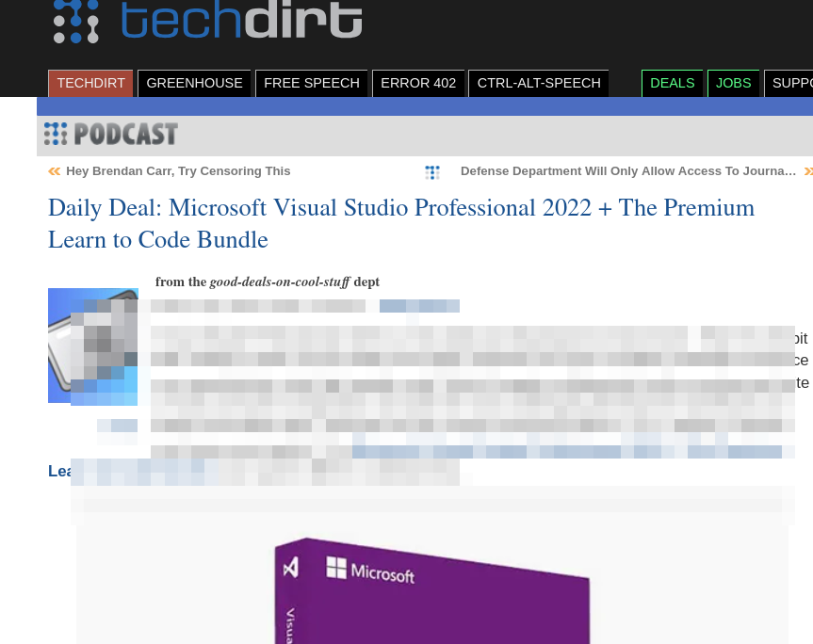
Task: Visit the DEALS tab
Action: click(672, 83)
